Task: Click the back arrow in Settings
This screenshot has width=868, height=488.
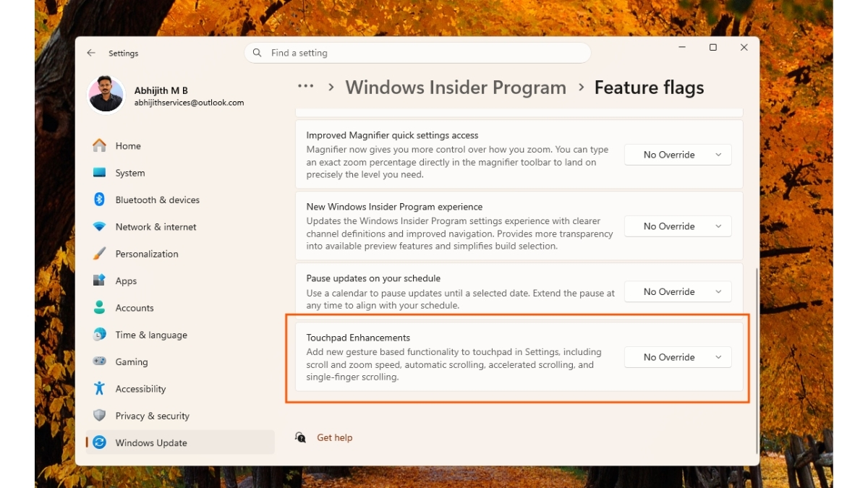Action: click(x=91, y=53)
